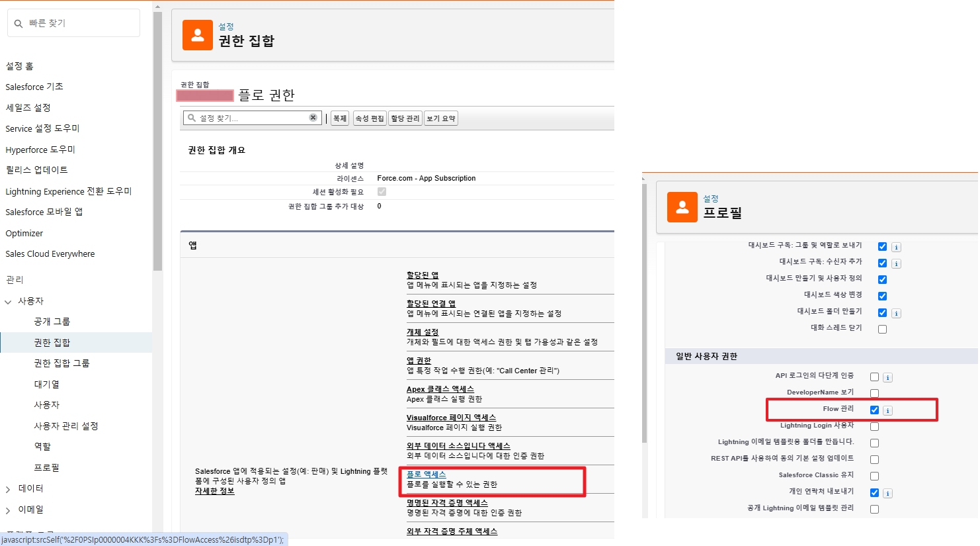Click the 속성 편집 button
The image size is (980, 546).
pos(370,118)
